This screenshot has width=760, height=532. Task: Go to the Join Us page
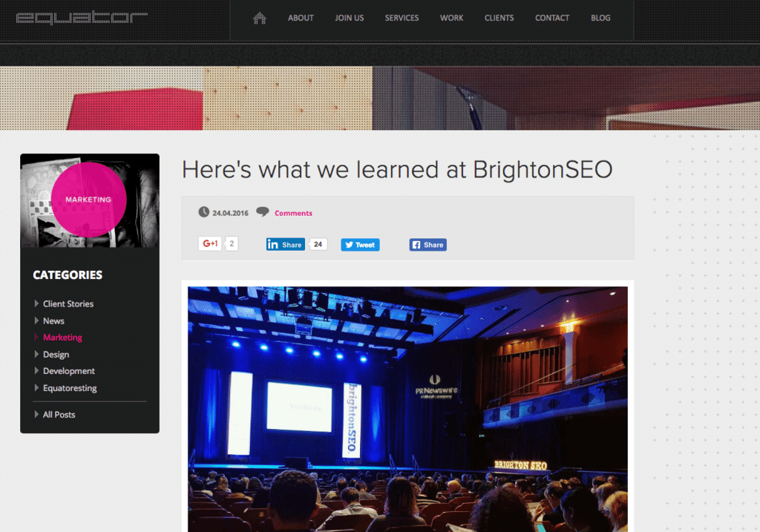coord(349,18)
